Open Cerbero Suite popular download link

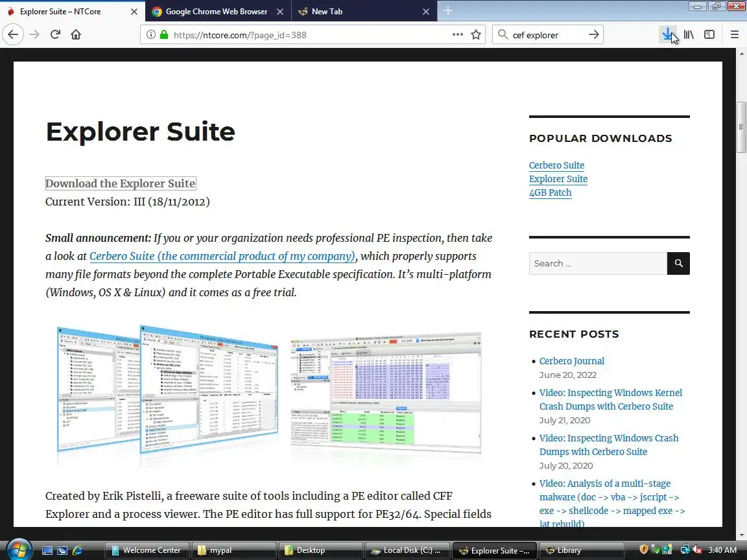click(x=556, y=165)
